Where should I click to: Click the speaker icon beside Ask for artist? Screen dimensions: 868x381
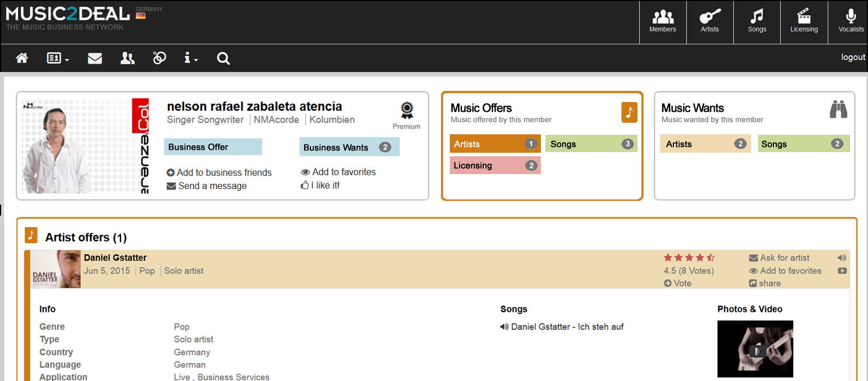click(x=842, y=258)
